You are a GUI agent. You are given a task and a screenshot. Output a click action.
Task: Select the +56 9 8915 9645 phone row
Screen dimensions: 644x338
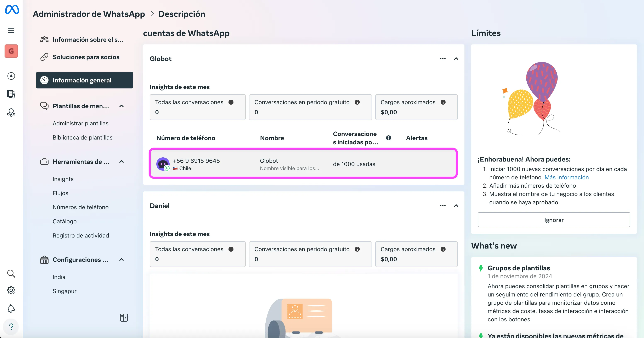pyautogui.click(x=303, y=164)
